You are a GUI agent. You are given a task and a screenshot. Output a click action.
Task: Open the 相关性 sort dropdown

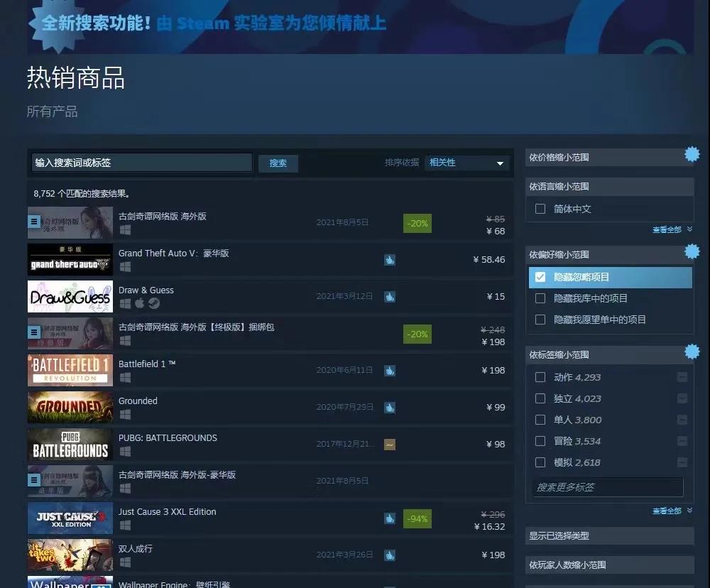[466, 163]
